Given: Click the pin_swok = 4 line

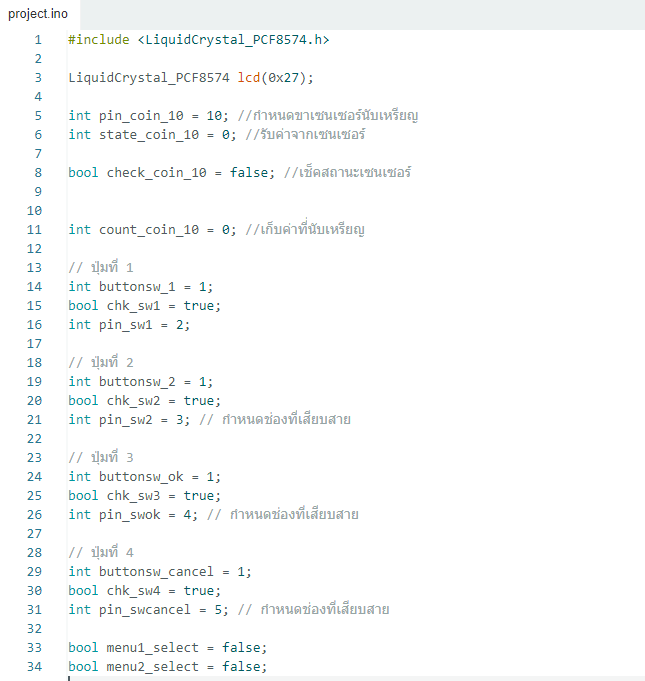Looking at the screenshot, I should point(213,515).
